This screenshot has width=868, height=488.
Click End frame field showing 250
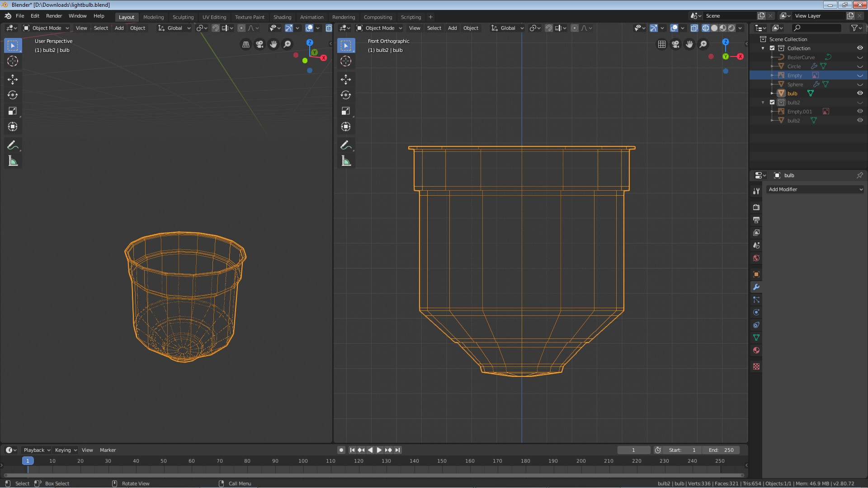(721, 450)
